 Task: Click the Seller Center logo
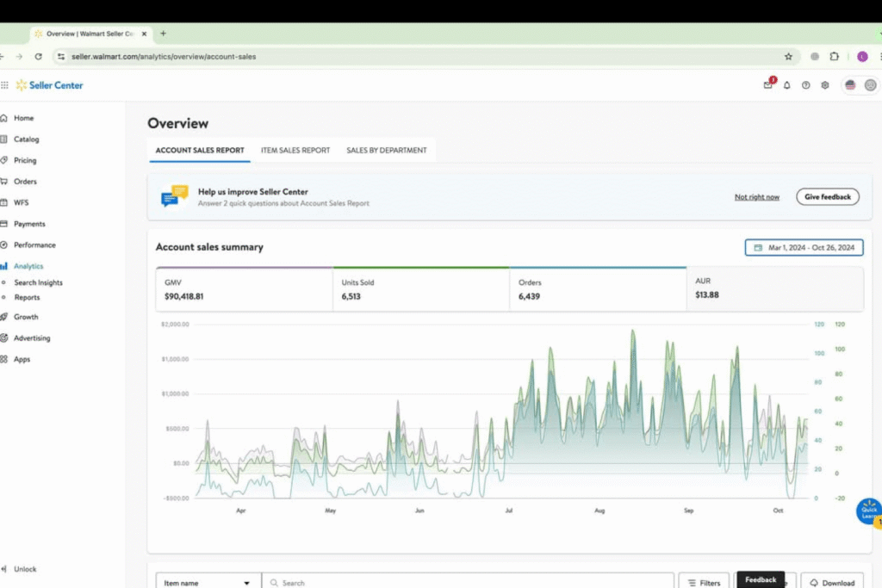[x=49, y=85]
